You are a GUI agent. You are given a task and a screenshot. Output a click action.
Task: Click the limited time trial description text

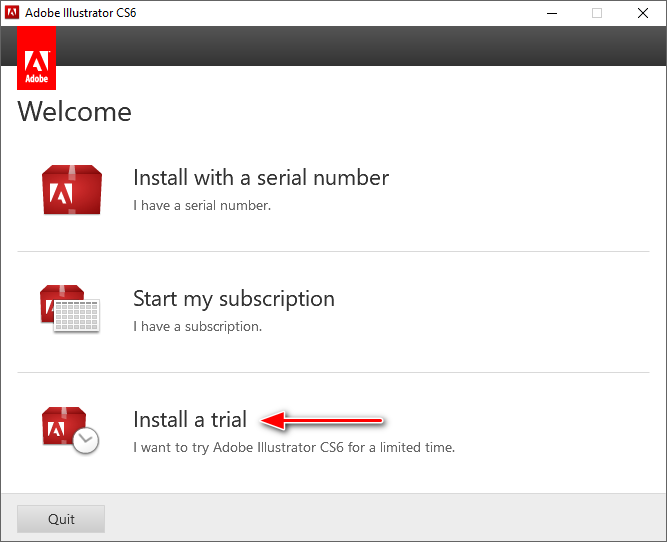(293, 448)
